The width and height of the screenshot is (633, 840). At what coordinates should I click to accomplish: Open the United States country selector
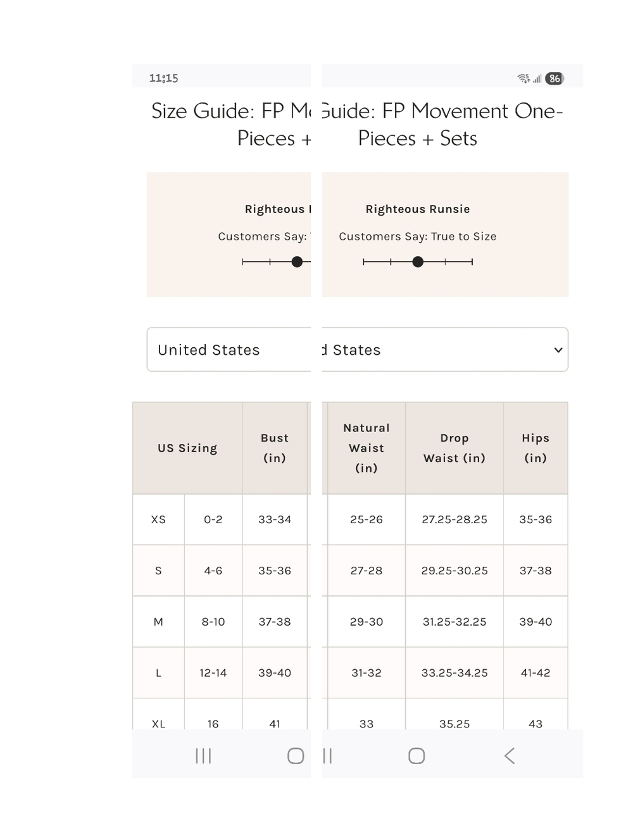coord(229,349)
